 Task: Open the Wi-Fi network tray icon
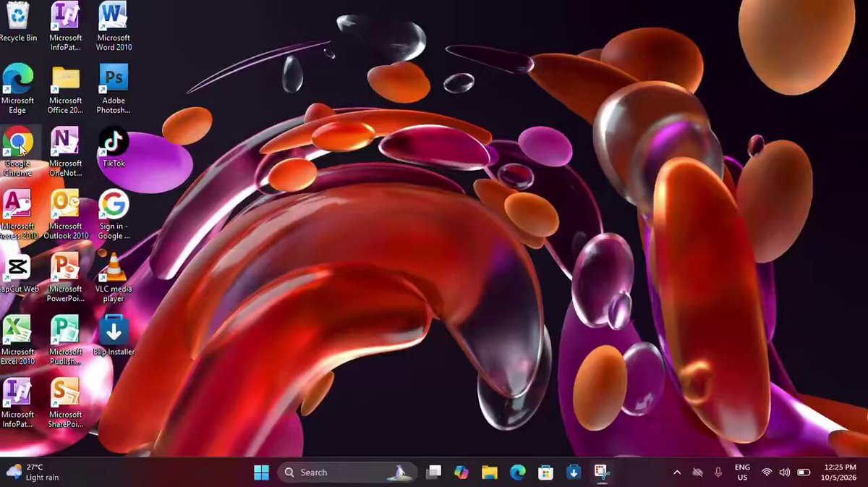[x=767, y=473]
